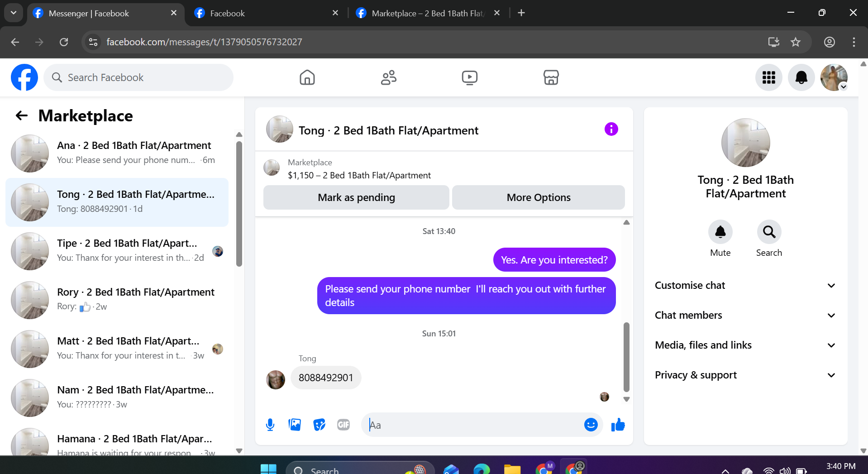Click Tong's avatar next to phone number

(276, 380)
